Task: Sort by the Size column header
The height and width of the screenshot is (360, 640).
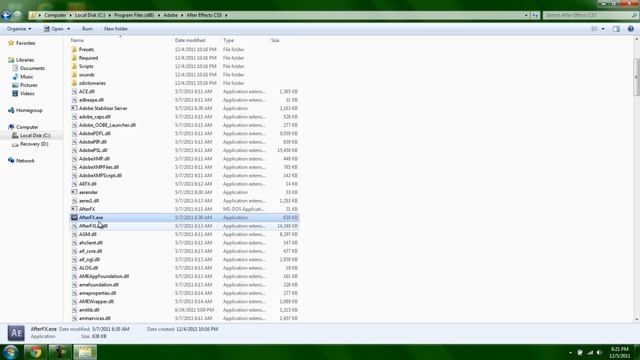Action: (x=275, y=40)
